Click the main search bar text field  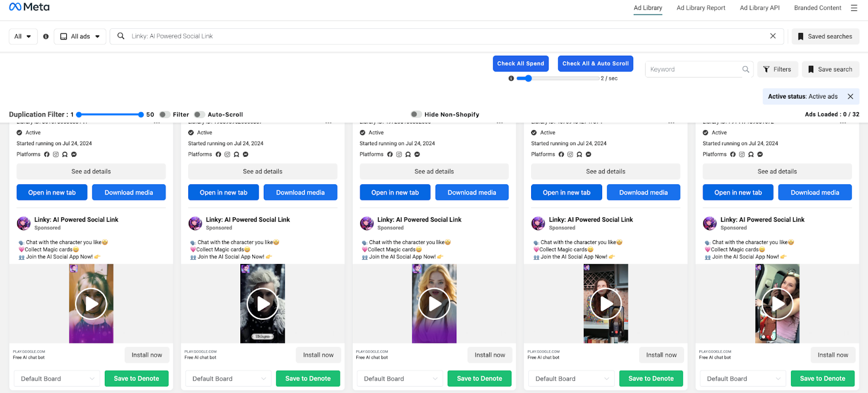click(446, 36)
